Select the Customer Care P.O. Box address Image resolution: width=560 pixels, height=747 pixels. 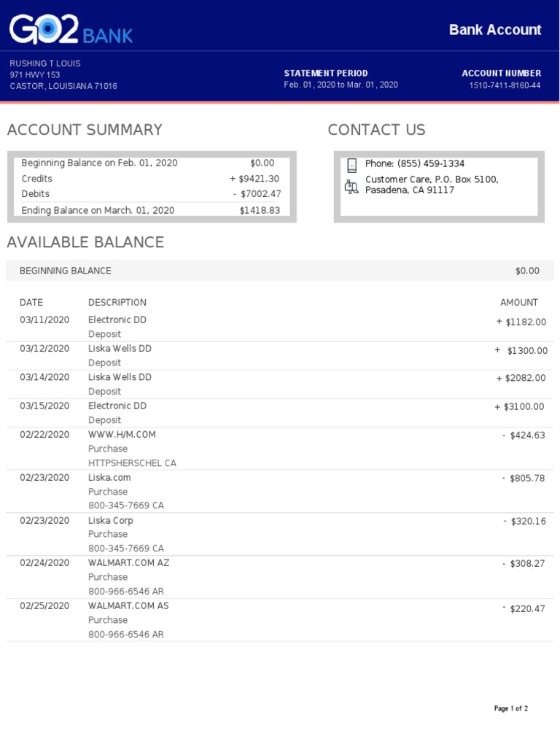click(432, 185)
